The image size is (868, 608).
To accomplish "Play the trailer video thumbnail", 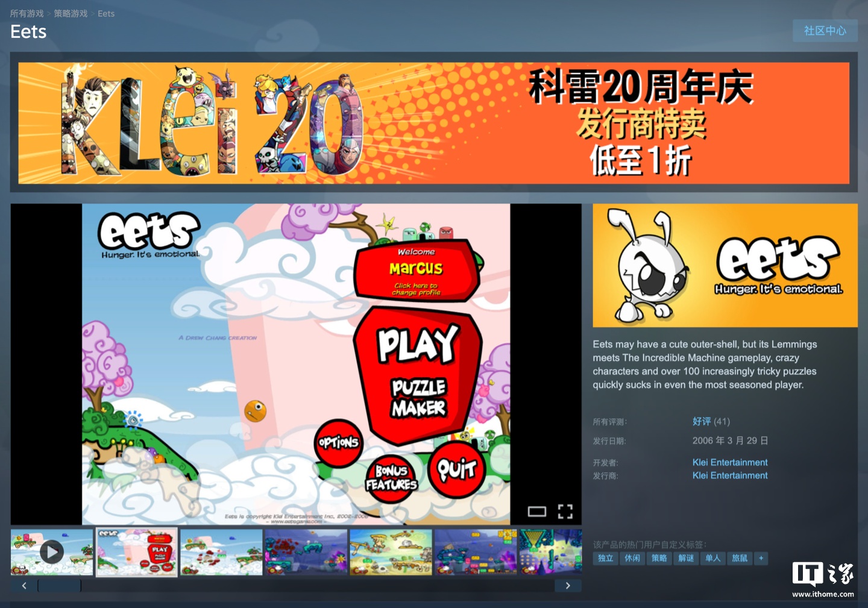I will pyautogui.click(x=52, y=552).
